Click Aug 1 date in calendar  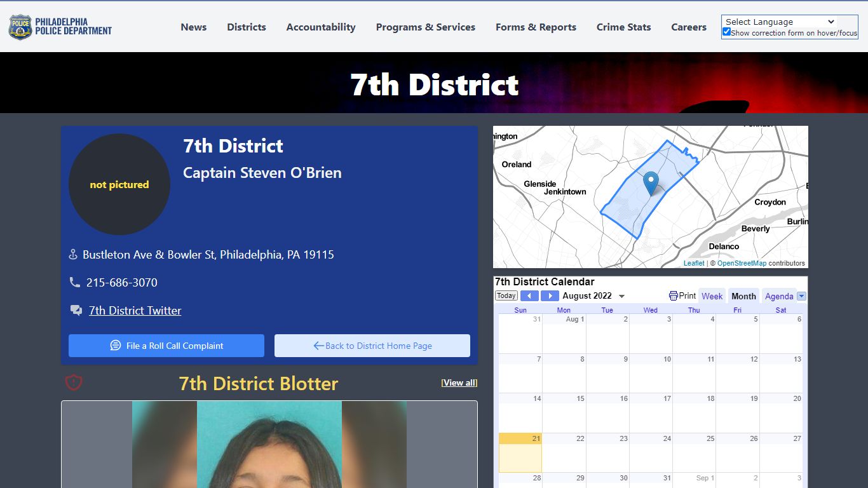coord(575,319)
